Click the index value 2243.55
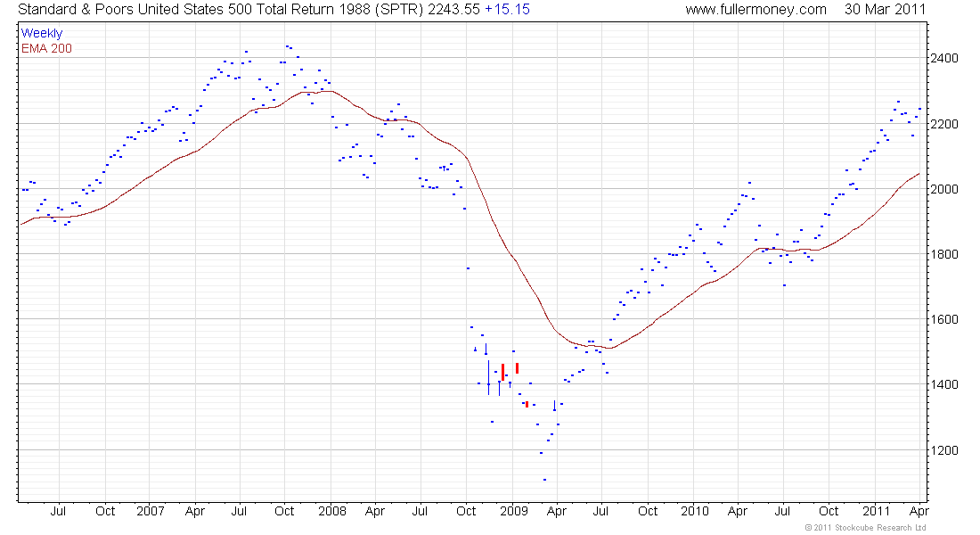The image size is (980, 535). 453,10
